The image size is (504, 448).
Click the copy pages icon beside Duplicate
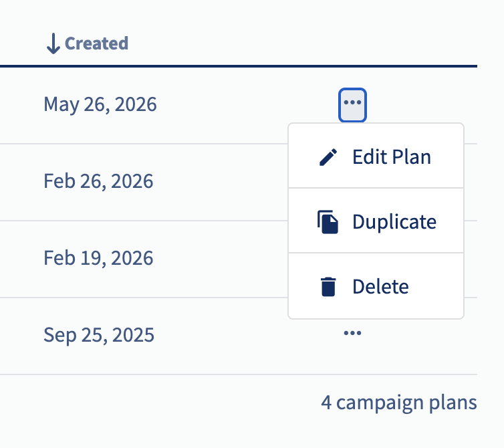[328, 221]
